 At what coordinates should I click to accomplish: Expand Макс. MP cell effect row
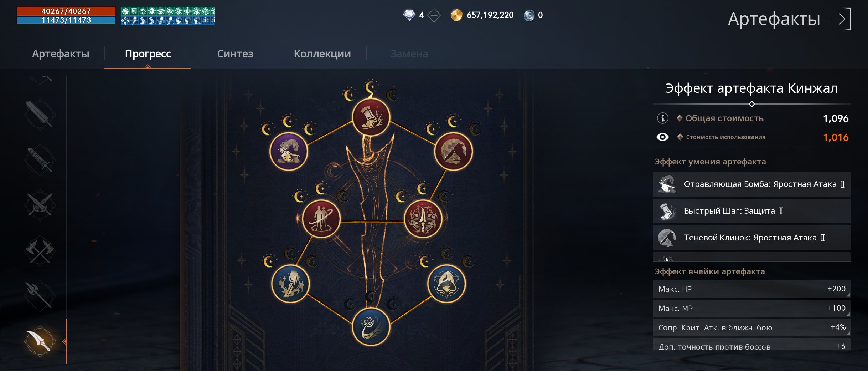(x=752, y=308)
